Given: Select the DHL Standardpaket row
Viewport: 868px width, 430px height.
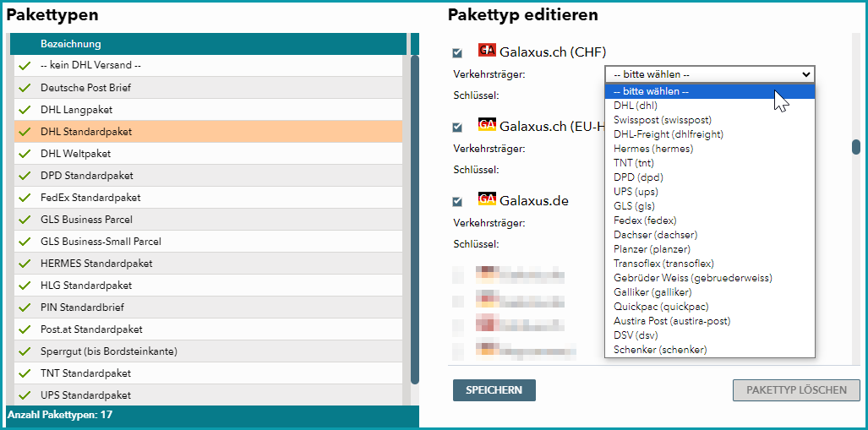Looking at the screenshot, I should pos(208,132).
